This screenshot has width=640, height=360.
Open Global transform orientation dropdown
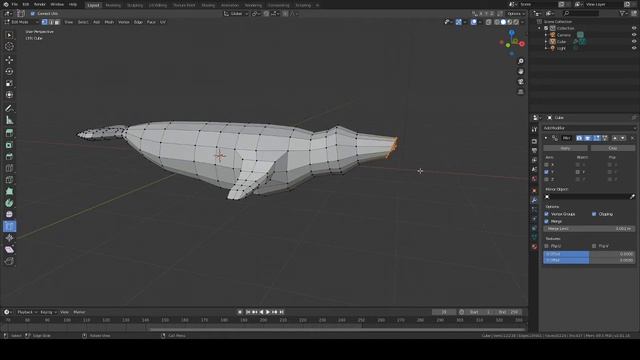click(236, 13)
